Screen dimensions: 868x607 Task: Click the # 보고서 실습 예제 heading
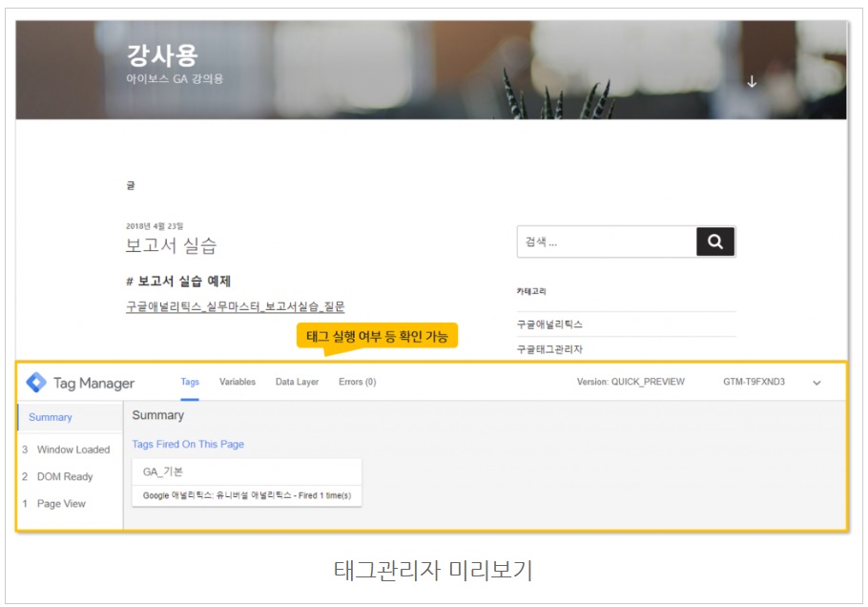(x=178, y=281)
